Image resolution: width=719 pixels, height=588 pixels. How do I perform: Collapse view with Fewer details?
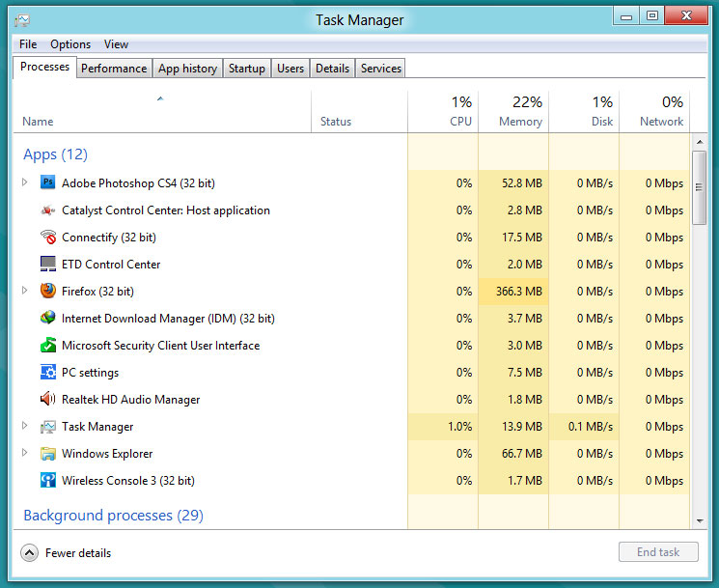pyautogui.click(x=66, y=553)
